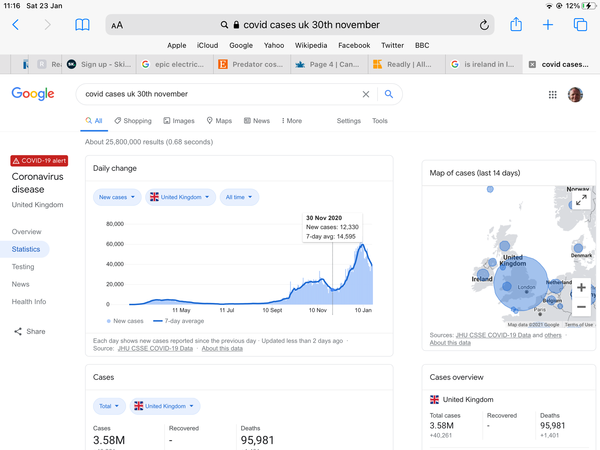The image size is (600, 450).
Task: Open About this data link under map
Action: tap(450, 343)
